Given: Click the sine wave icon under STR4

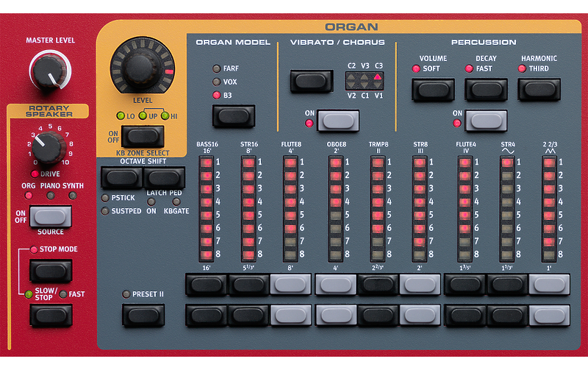Looking at the screenshot, I should 508,151.
